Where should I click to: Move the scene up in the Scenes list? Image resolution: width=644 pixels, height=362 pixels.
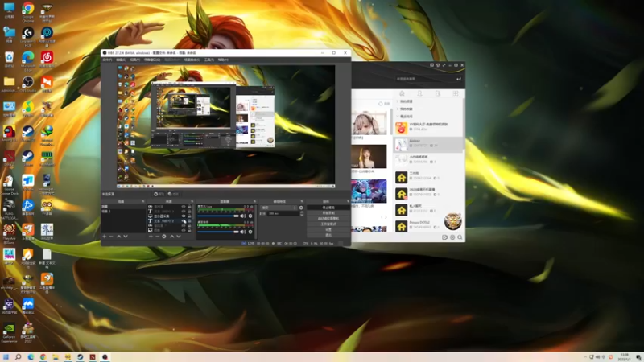point(118,237)
